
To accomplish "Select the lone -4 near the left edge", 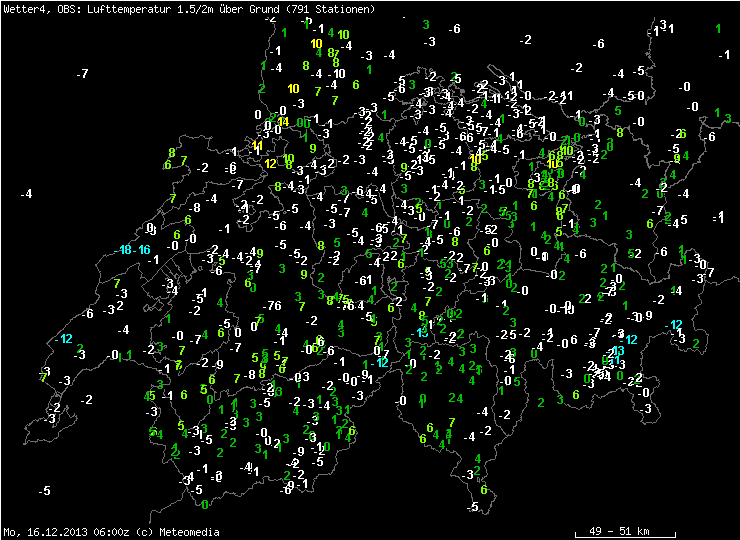I will tap(27, 194).
